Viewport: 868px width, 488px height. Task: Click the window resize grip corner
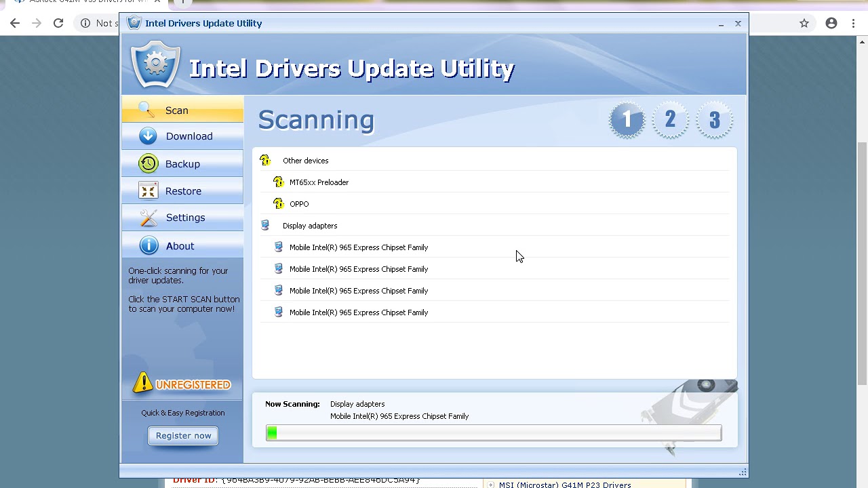click(x=743, y=472)
